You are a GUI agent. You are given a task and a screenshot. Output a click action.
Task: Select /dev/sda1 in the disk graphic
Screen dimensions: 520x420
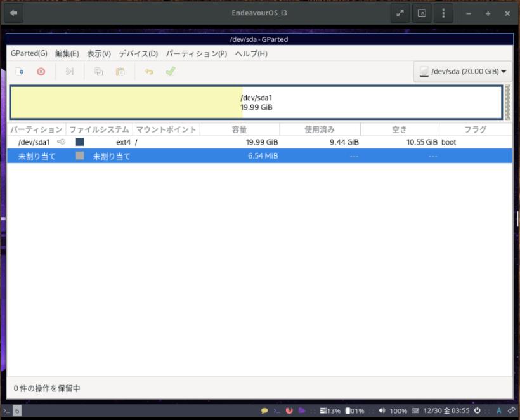(256, 102)
